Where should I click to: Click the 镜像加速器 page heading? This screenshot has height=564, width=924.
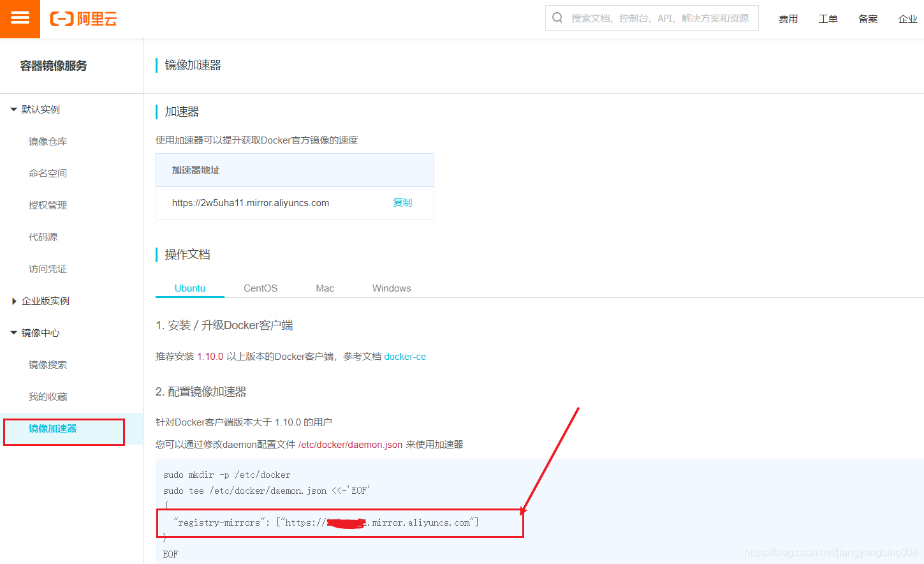[193, 65]
